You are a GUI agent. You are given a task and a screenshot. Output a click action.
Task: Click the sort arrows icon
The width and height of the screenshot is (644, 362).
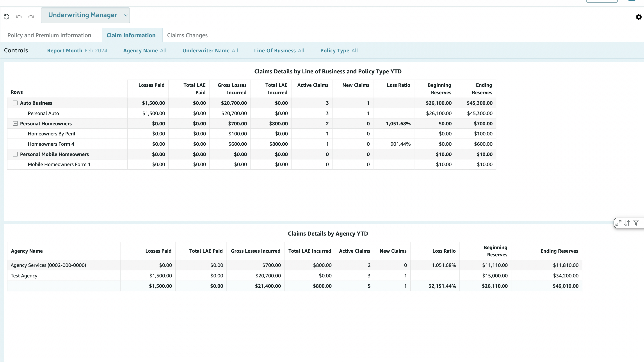pos(627,223)
